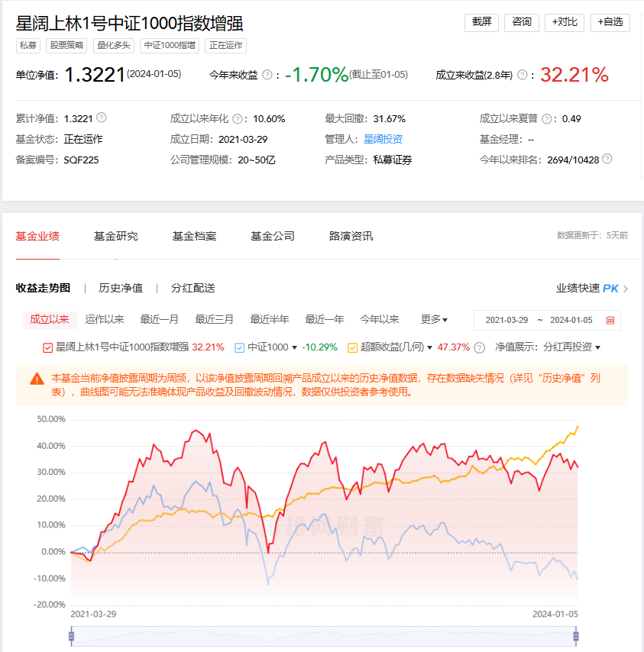Click help icon next to 成立来收益(2.8年)
The image size is (644, 652).
(522, 75)
